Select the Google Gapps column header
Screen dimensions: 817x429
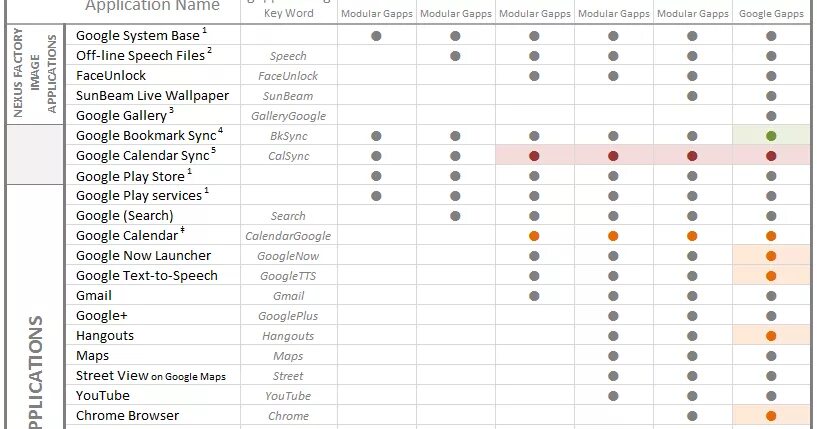click(x=771, y=14)
